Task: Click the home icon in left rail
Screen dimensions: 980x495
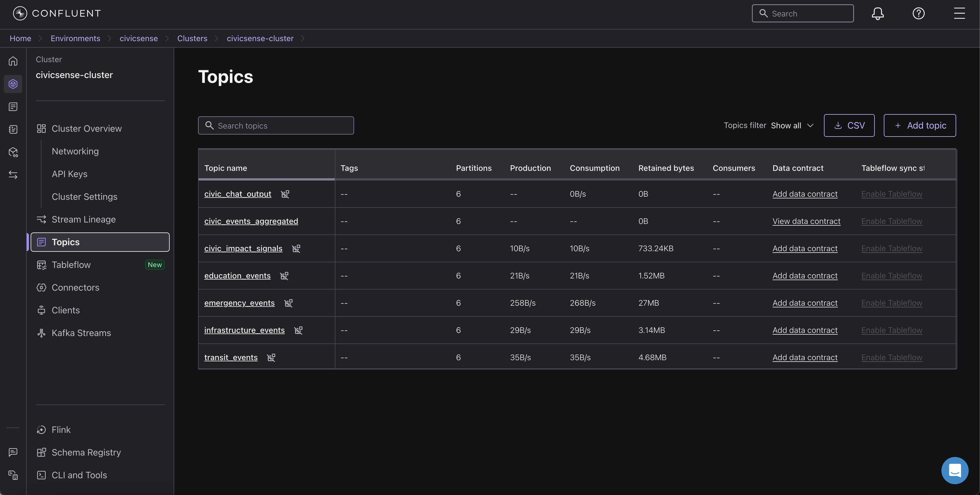Action: point(13,61)
